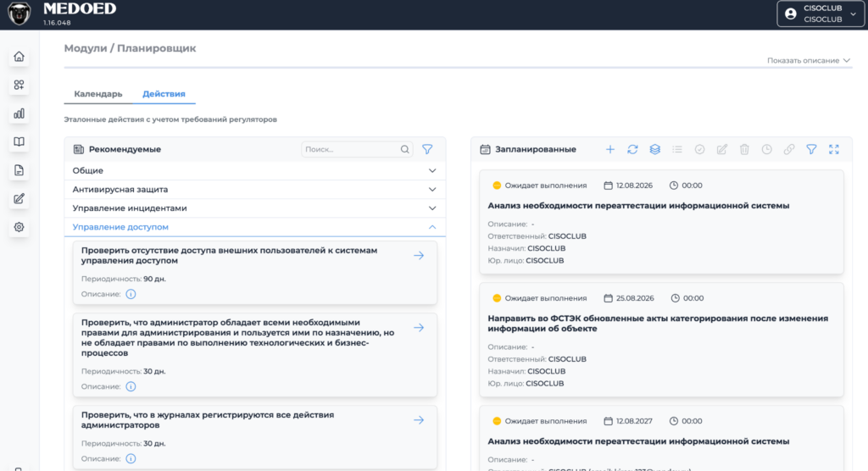Click the Модули / Планировщик breadcrumb
Viewport: 868px width, 471px height.
[x=130, y=48]
